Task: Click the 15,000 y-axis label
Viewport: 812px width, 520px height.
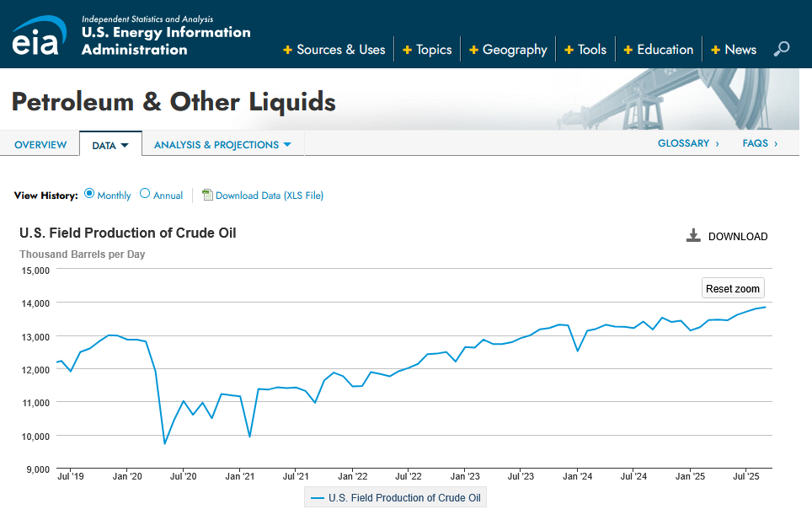Action: point(35,271)
